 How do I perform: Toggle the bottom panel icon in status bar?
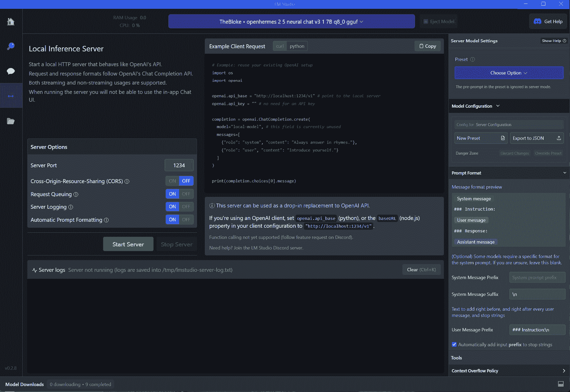[561, 384]
